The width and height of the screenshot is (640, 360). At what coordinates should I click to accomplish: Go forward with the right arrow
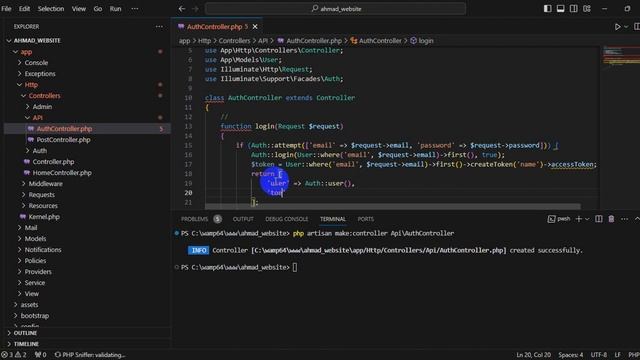[195, 9]
